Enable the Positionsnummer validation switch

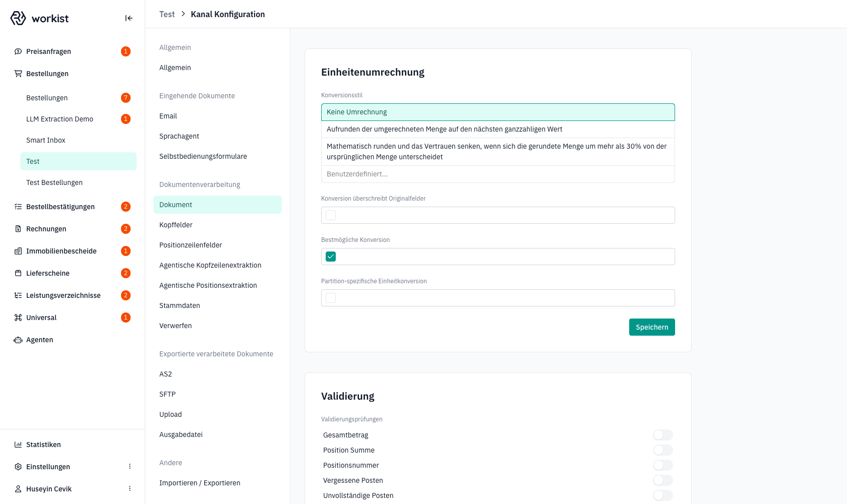point(662,465)
